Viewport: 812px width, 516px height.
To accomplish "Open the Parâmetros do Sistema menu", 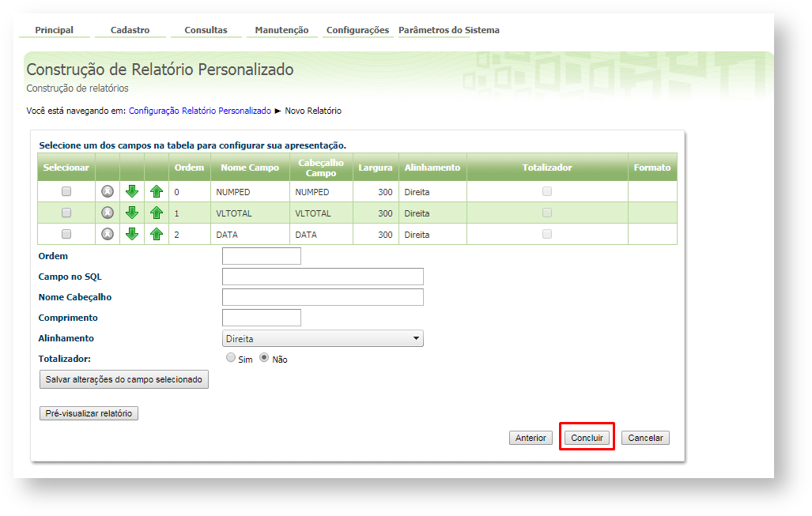I will (448, 30).
